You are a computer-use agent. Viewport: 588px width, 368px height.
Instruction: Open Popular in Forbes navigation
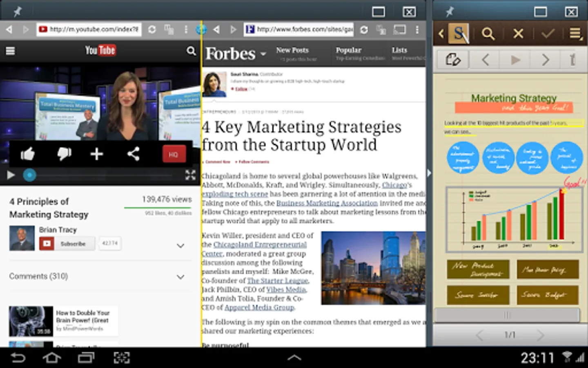coord(348,50)
